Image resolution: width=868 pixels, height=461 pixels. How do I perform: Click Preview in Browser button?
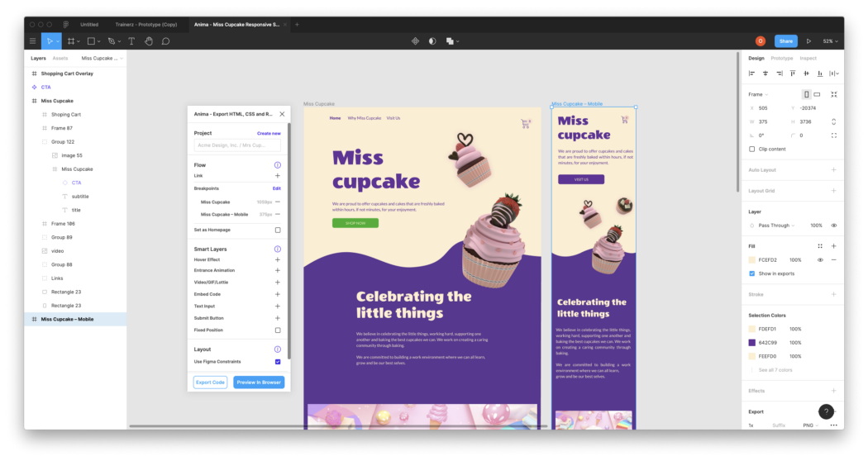tap(259, 383)
